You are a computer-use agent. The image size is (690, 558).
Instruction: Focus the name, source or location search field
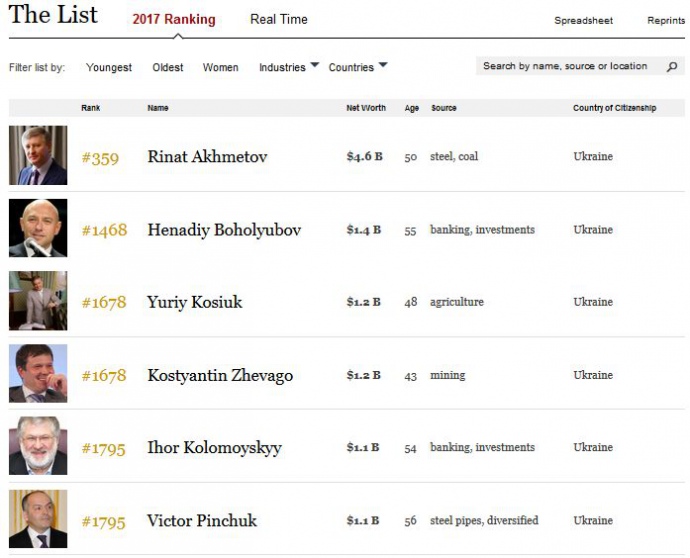pos(566,67)
